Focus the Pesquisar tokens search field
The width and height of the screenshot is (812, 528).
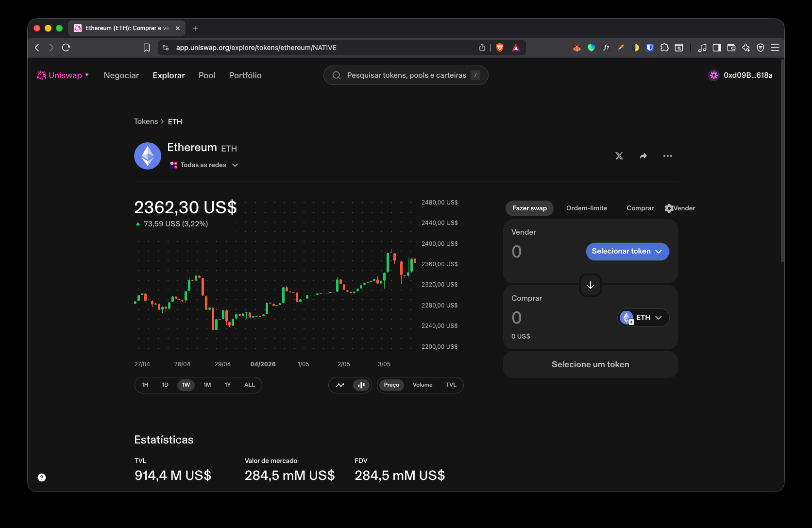406,75
